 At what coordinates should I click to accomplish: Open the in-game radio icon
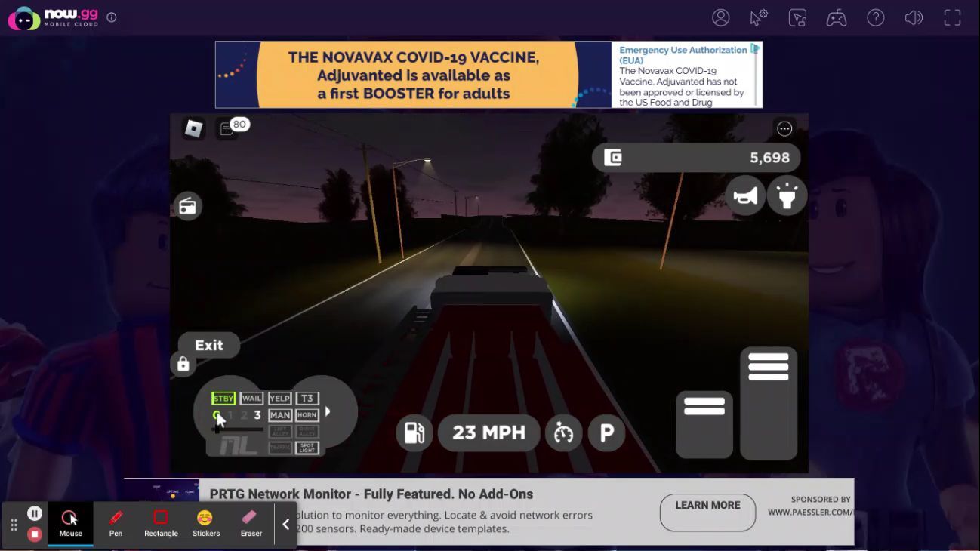[188, 206]
